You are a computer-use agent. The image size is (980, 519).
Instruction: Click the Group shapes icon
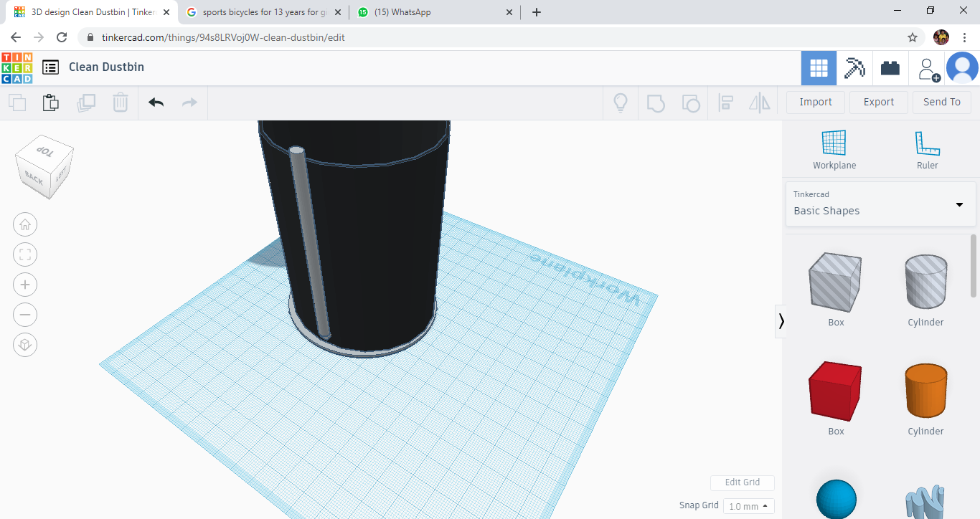coord(656,103)
